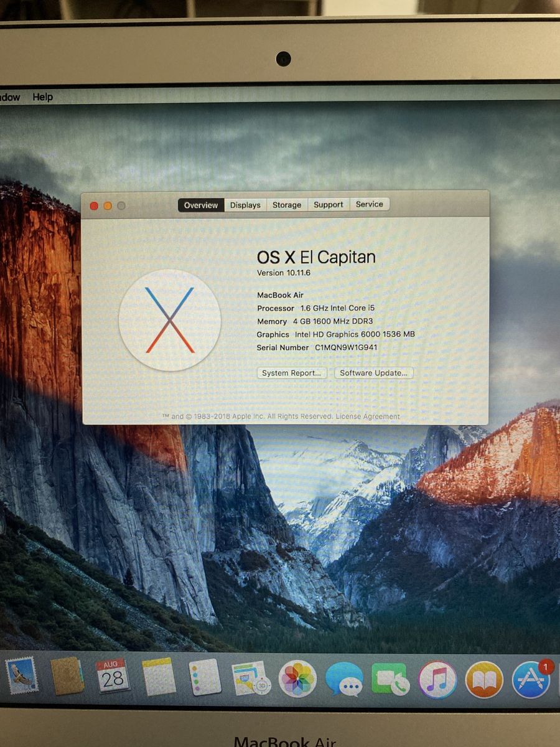The image size is (560, 747).
Task: Click the Version 10.11.6 text
Action: [x=284, y=273]
